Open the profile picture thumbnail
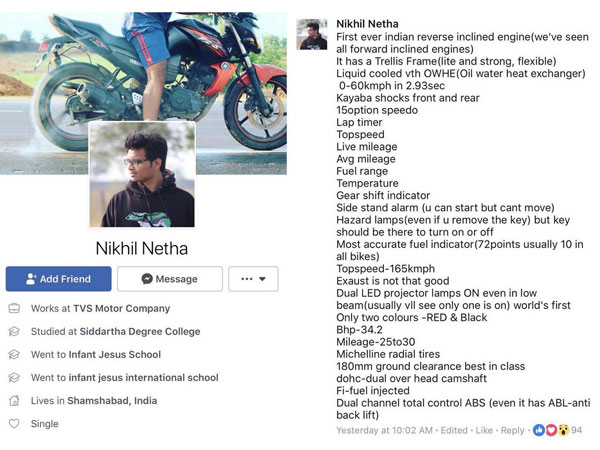This screenshot has height=450, width=600. tap(142, 175)
